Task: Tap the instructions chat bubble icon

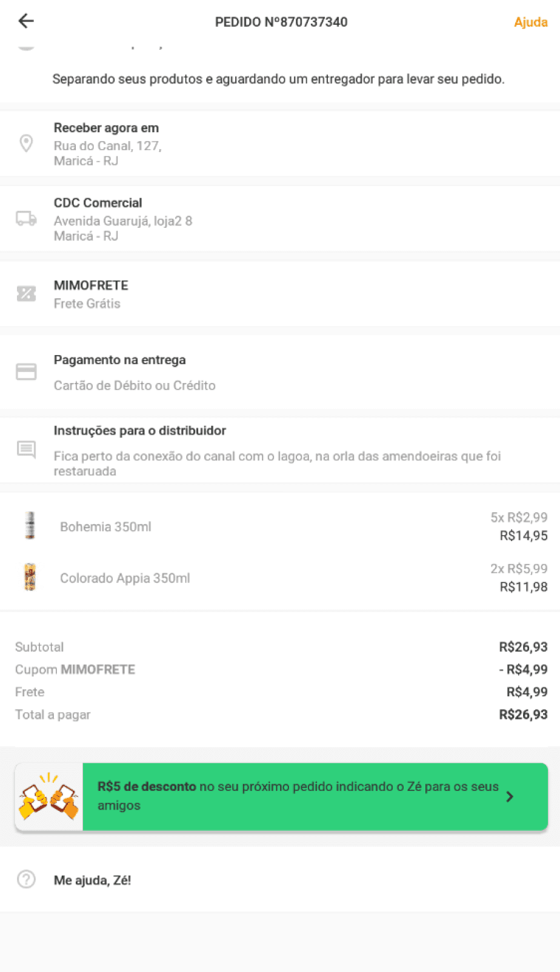Action: [x=26, y=450]
